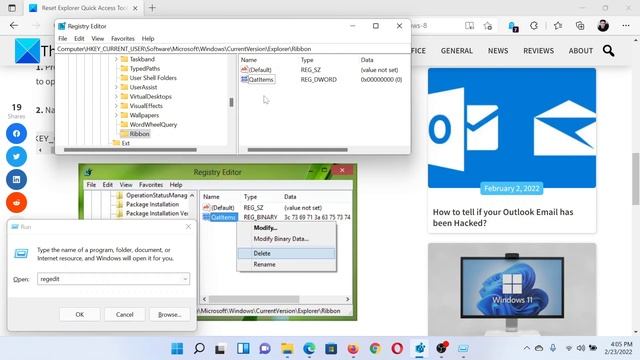Viewport: 640px width, 360px height.
Task: Open the Start menu on taskbar
Action: pos(177,349)
